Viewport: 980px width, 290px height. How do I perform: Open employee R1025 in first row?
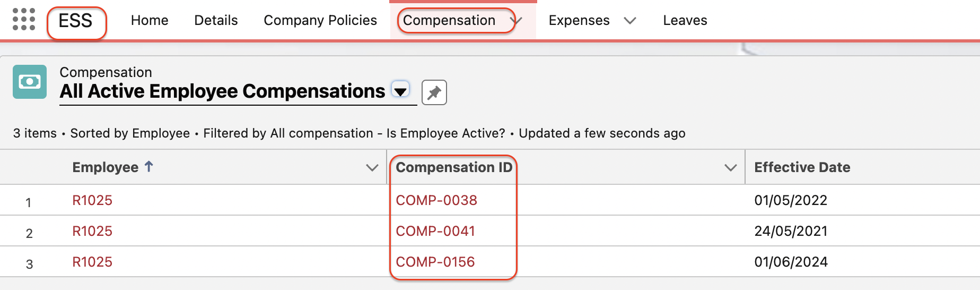pyautogui.click(x=92, y=200)
